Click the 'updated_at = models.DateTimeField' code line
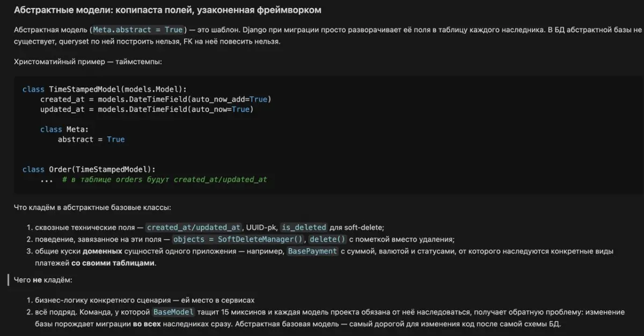 pos(147,109)
